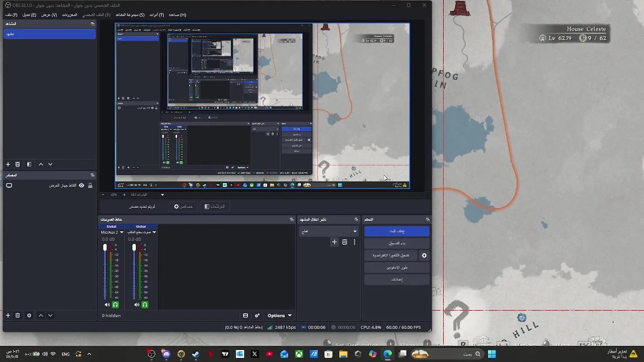Image resolution: width=644 pixels, height=362 pixels.
Task: Float the Scene Transitions dock panel
Action: click(x=356, y=219)
